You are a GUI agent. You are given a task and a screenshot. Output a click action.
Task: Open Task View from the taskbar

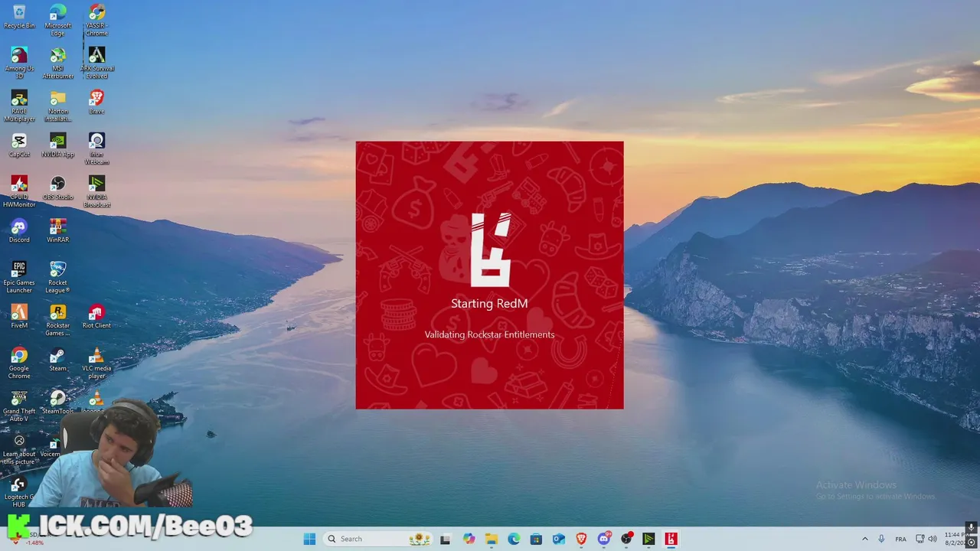tap(446, 539)
